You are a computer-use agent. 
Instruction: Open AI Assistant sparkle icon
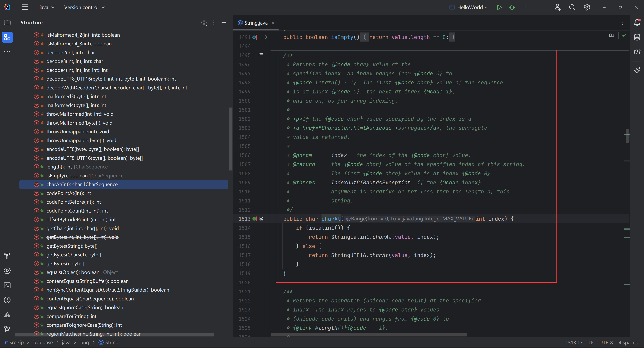pyautogui.click(x=637, y=71)
